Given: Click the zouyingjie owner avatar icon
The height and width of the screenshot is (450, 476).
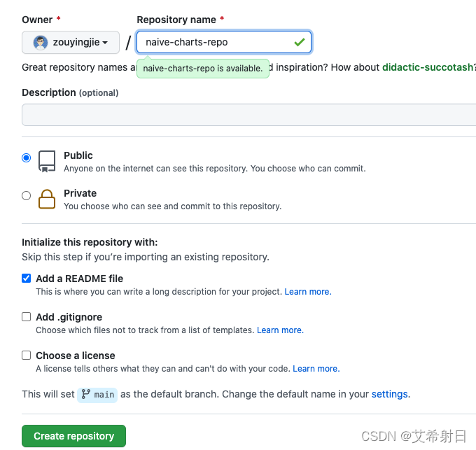Looking at the screenshot, I should tap(41, 43).
